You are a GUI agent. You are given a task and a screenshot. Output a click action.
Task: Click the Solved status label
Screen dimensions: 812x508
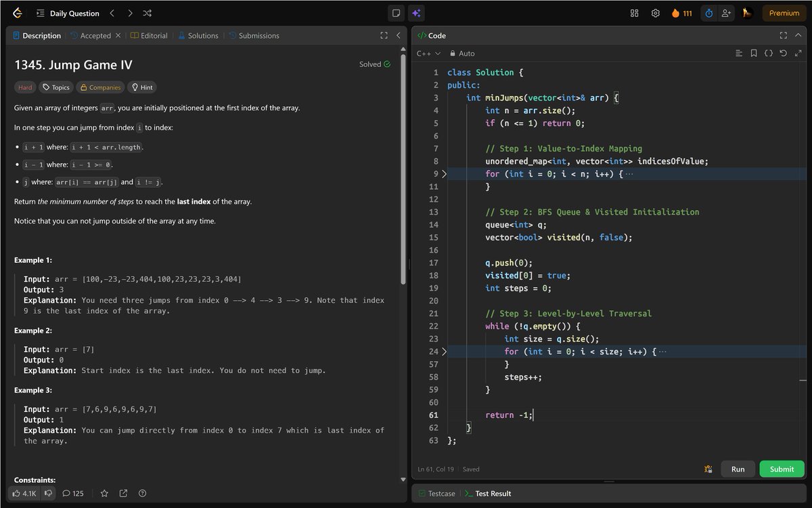[375, 64]
